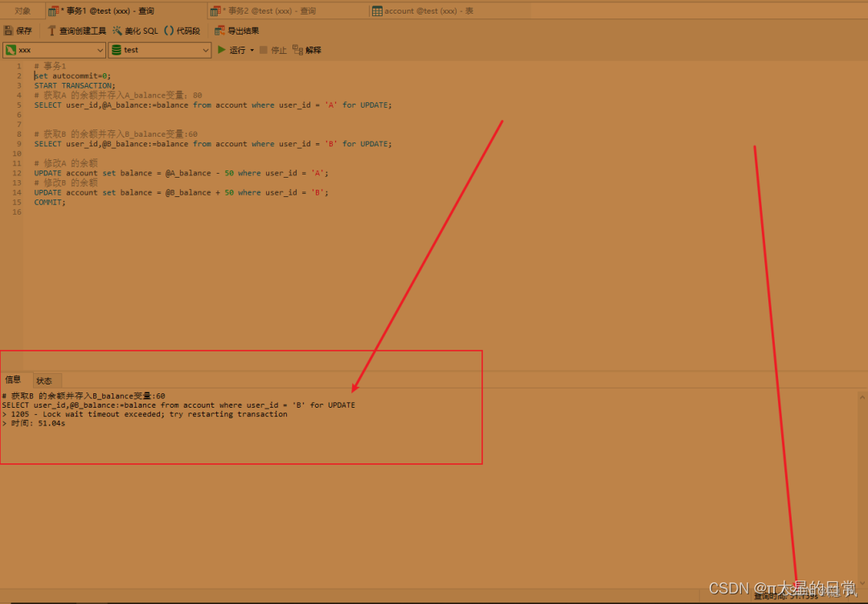Click the SELECT line for user_id = 'A'
Viewport: 868px width, 604px height.
(212, 105)
